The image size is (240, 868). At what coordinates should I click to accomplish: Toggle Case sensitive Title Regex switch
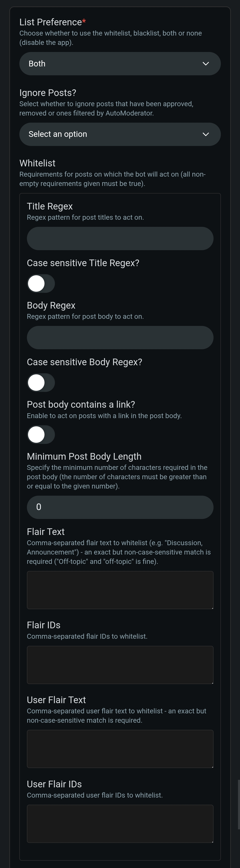[41, 283]
